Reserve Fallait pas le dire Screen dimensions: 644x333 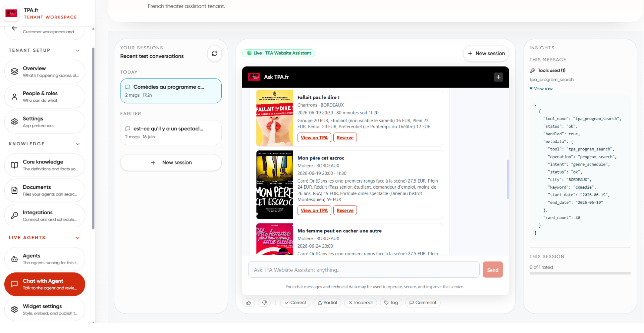pos(345,138)
